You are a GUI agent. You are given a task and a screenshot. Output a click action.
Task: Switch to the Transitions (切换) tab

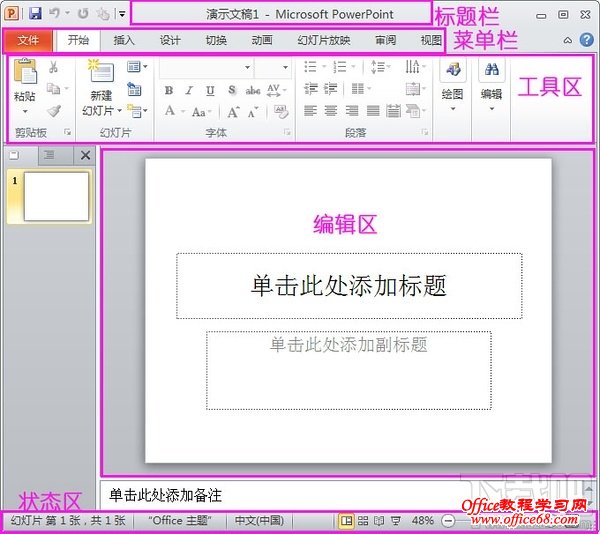(216, 40)
